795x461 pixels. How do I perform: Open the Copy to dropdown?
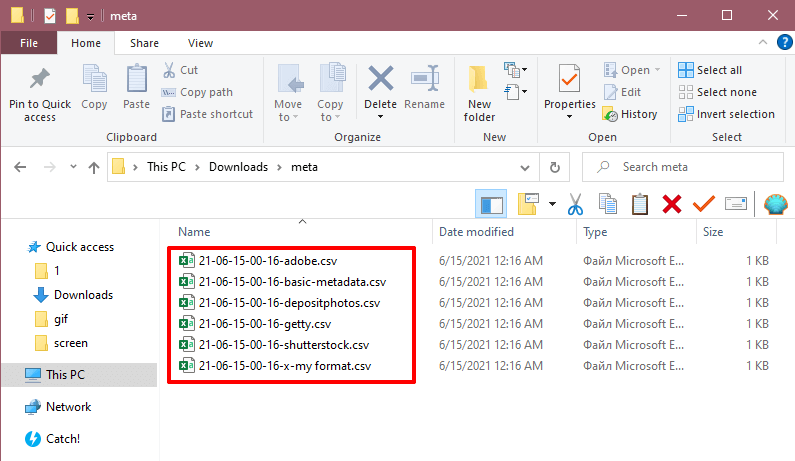click(330, 93)
